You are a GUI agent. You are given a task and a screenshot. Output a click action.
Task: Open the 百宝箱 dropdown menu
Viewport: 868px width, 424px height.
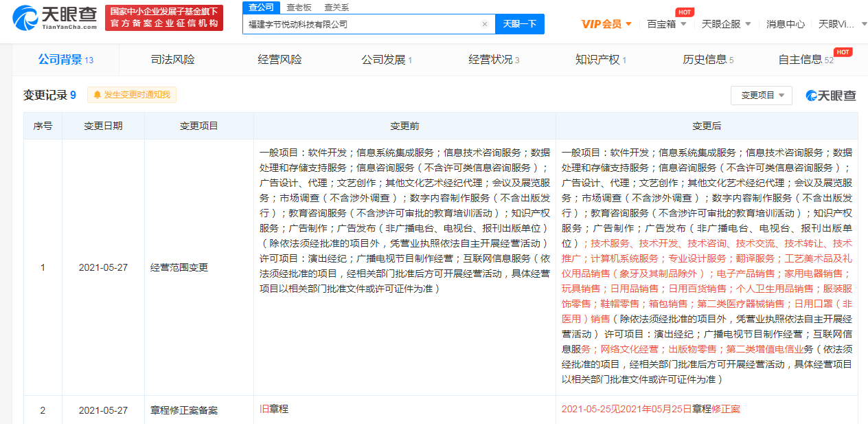(666, 24)
